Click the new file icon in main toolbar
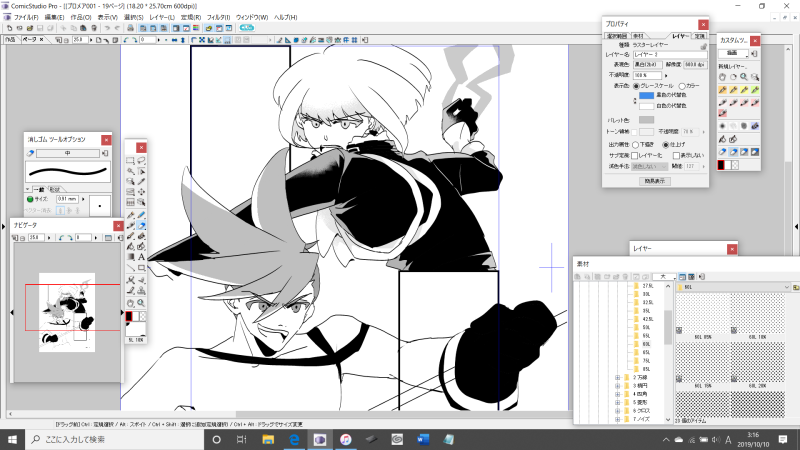The image size is (800, 450). pos(9,28)
